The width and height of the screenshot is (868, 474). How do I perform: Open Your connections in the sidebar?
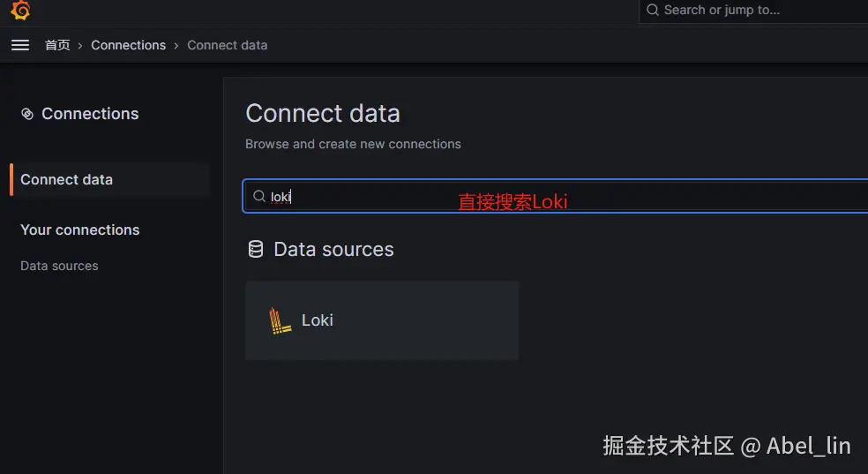[79, 229]
